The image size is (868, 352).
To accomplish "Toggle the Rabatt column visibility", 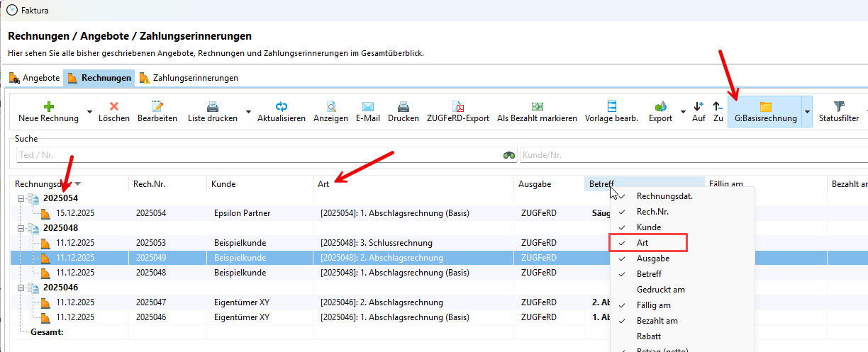I will pyautogui.click(x=649, y=336).
